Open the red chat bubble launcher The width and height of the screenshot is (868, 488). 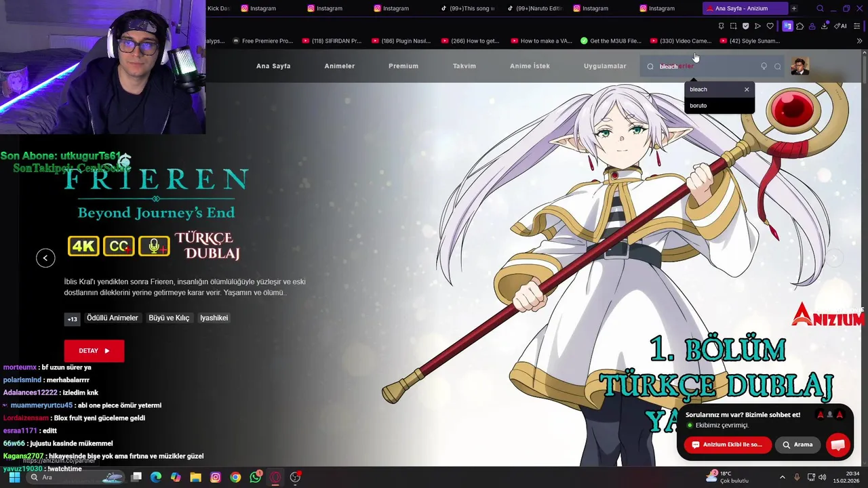click(x=838, y=445)
